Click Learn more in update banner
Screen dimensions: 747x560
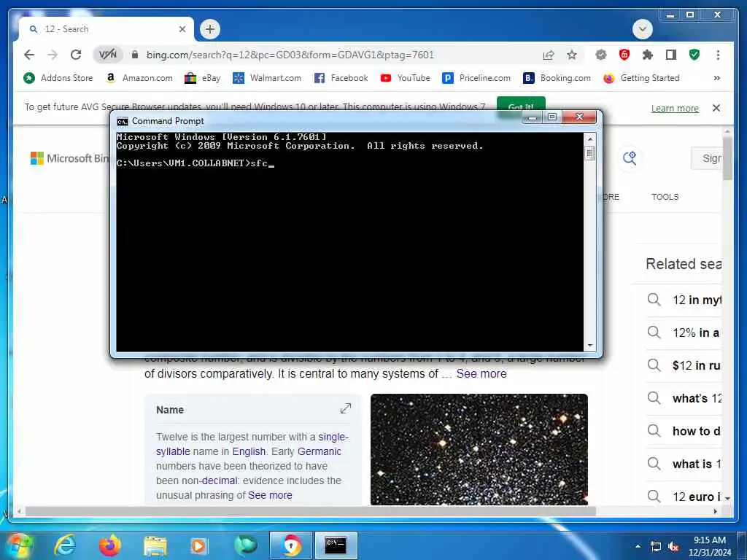click(x=675, y=109)
